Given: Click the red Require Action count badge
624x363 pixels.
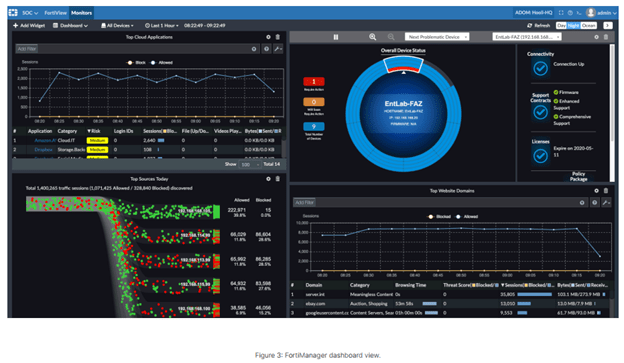Looking at the screenshot, I should click(x=314, y=82).
